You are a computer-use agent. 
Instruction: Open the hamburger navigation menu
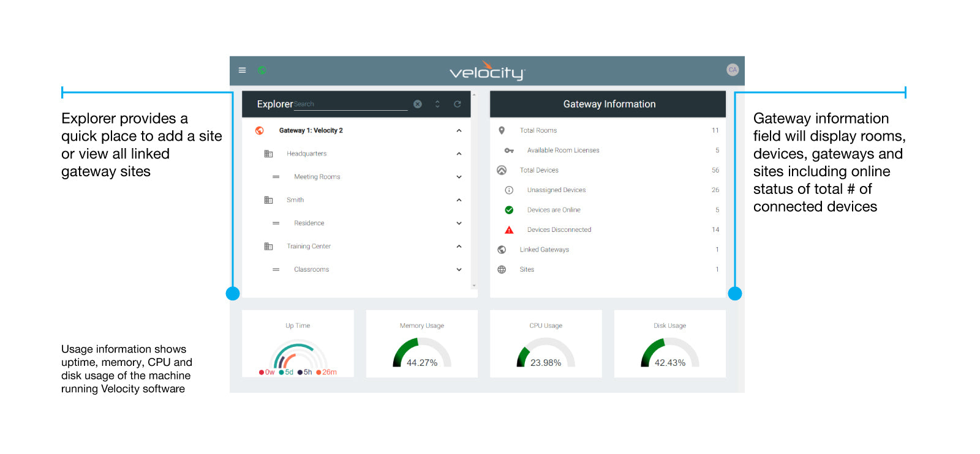click(243, 70)
